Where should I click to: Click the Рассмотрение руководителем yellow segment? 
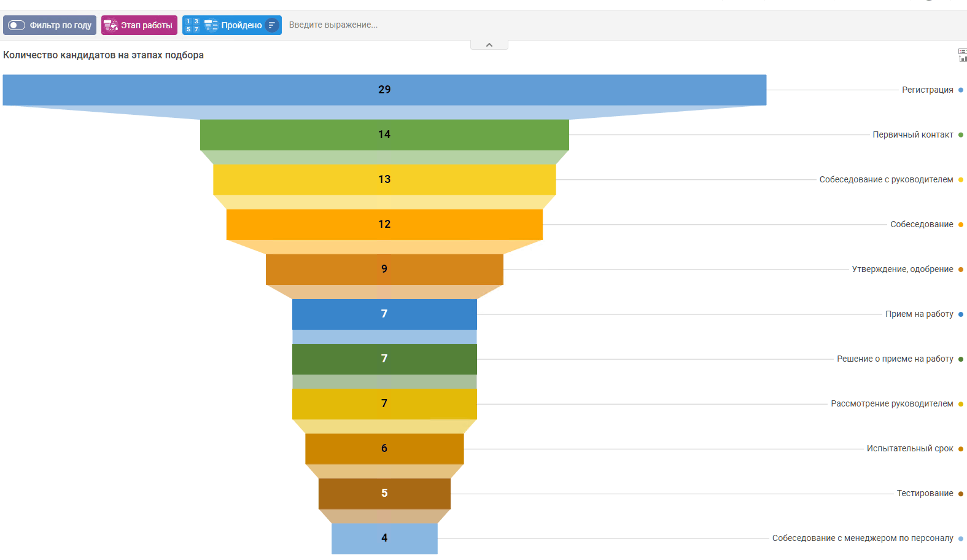[x=384, y=403]
